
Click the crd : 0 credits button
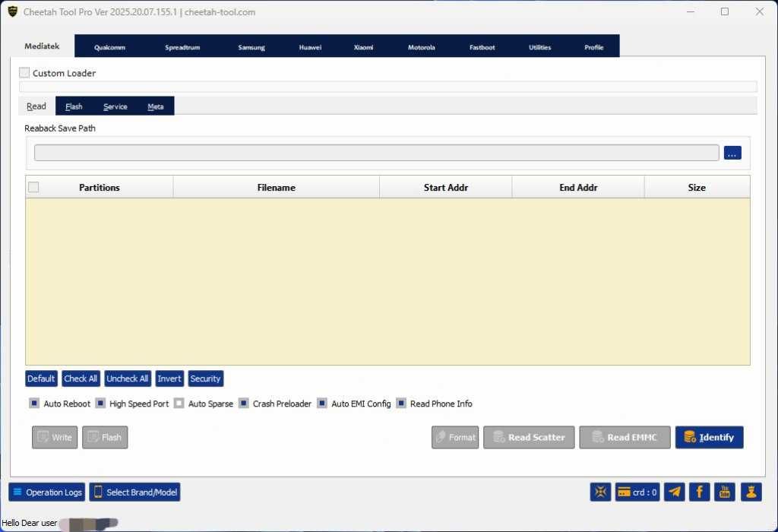pos(637,492)
